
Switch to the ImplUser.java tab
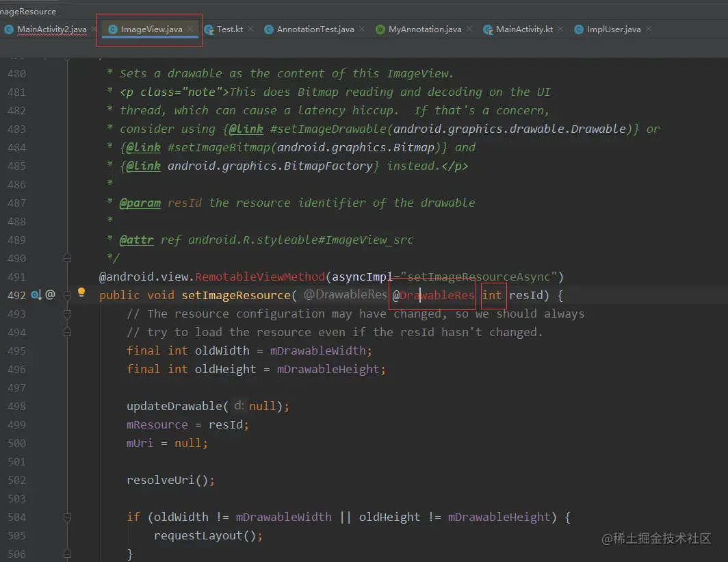(613, 29)
